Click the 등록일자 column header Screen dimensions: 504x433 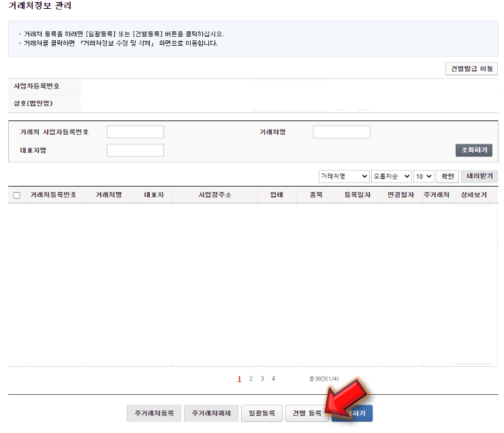[358, 195]
